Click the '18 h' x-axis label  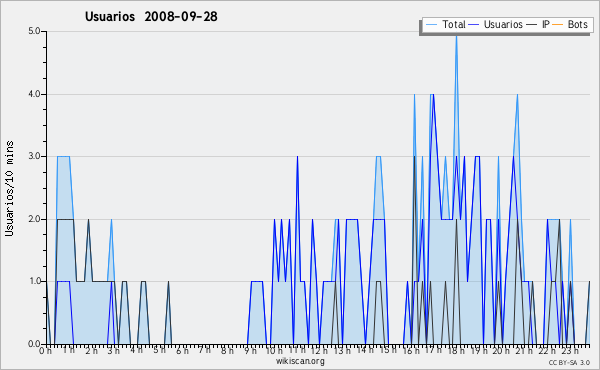pyautogui.click(x=456, y=351)
